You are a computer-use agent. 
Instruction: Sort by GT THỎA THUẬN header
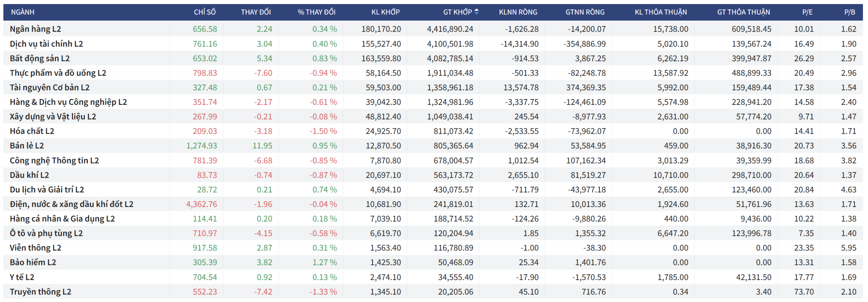pyautogui.click(x=743, y=12)
